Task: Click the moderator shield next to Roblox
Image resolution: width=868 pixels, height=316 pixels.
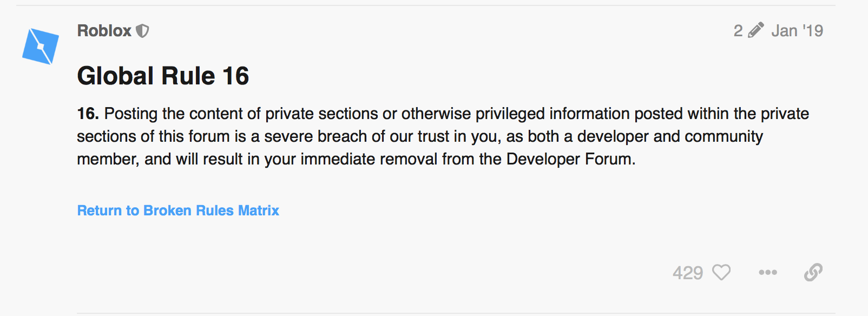Action: pos(142,31)
